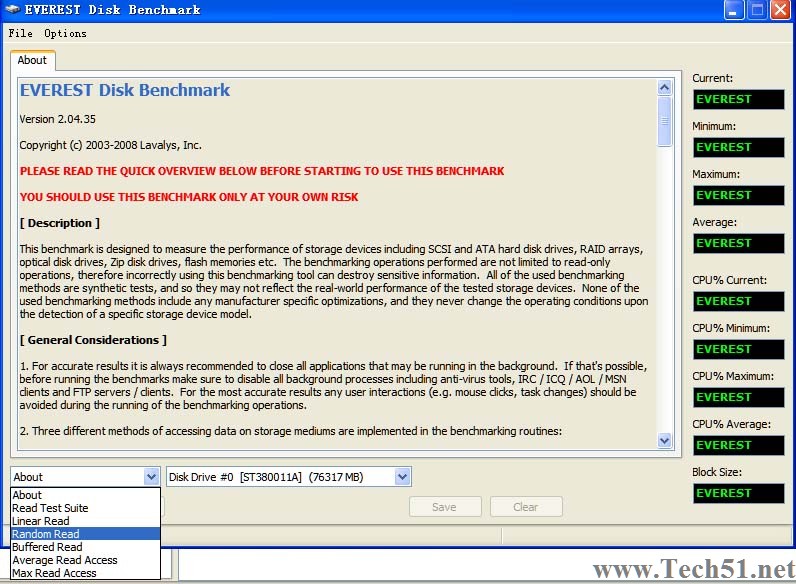
Task: Click the EVEREST title bar disk icon
Action: [12, 10]
